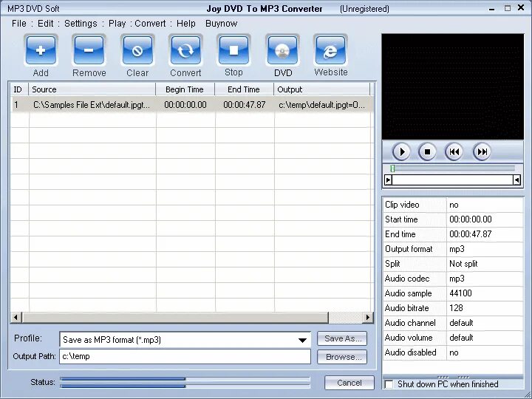Click the output path cell c:\temp\default.jpgt

[321, 105]
